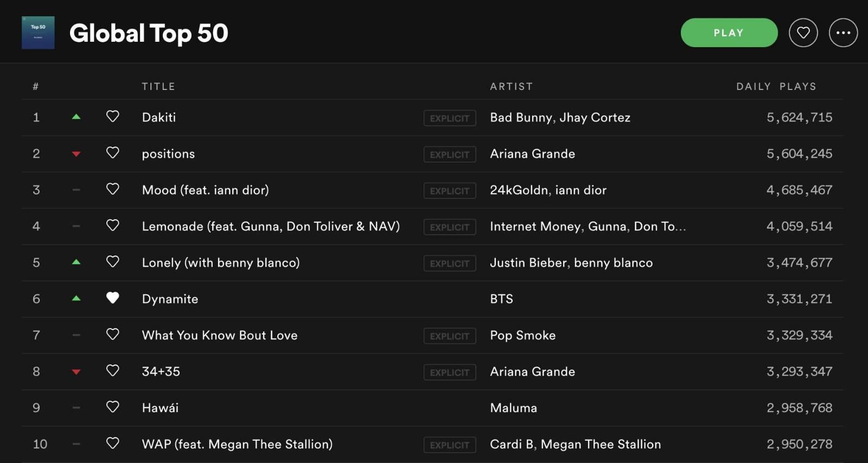Like the song positions with its heart icon
The height and width of the screenshot is (463, 868).
click(112, 153)
